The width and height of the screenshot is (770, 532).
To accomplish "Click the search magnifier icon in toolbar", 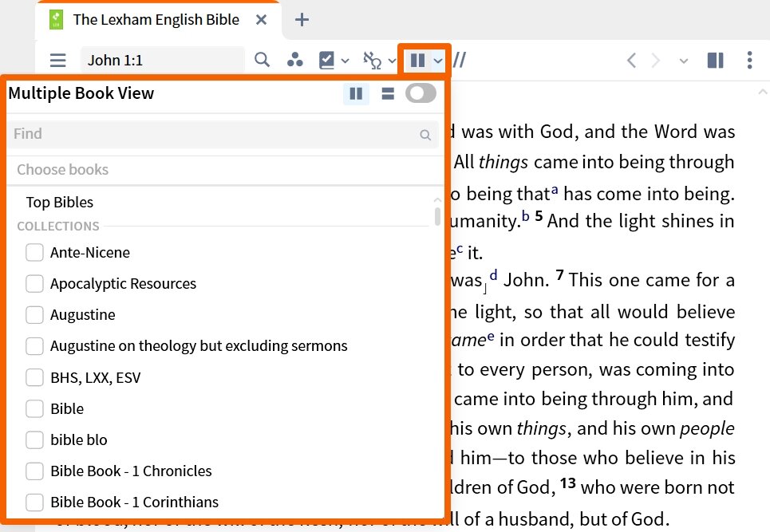I will (x=263, y=60).
